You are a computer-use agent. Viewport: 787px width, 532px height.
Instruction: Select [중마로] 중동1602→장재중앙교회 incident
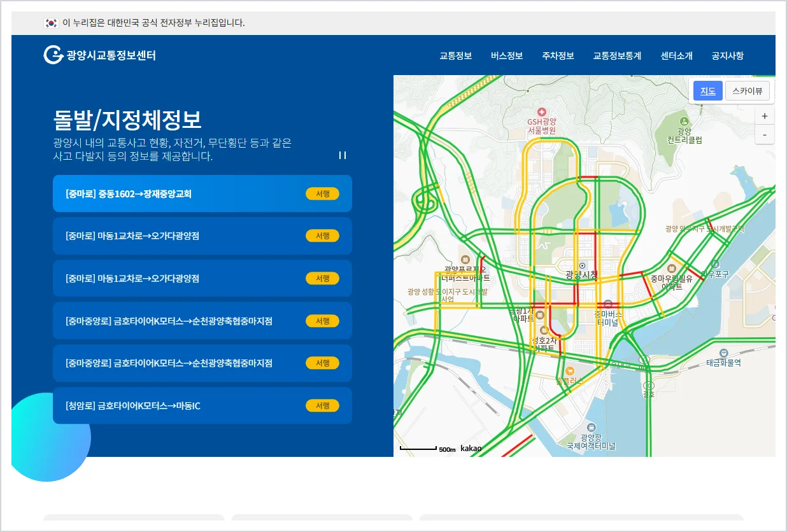click(x=202, y=193)
